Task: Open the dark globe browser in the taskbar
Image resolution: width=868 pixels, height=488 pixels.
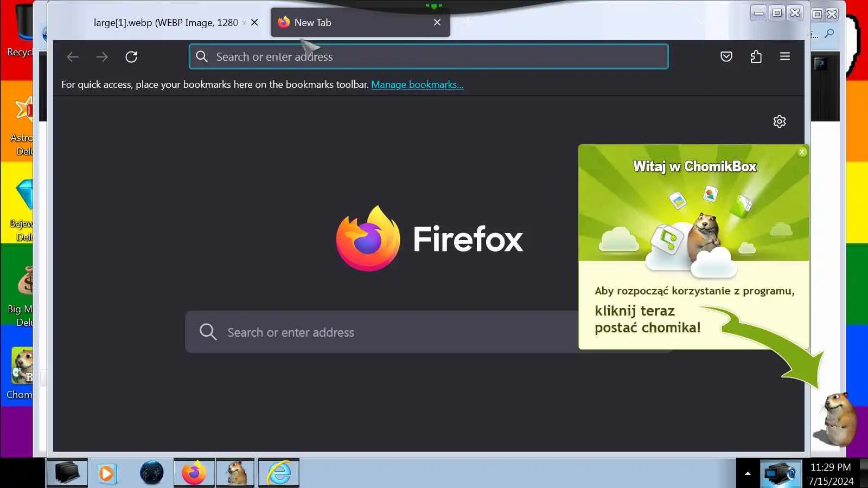Action: click(151, 473)
